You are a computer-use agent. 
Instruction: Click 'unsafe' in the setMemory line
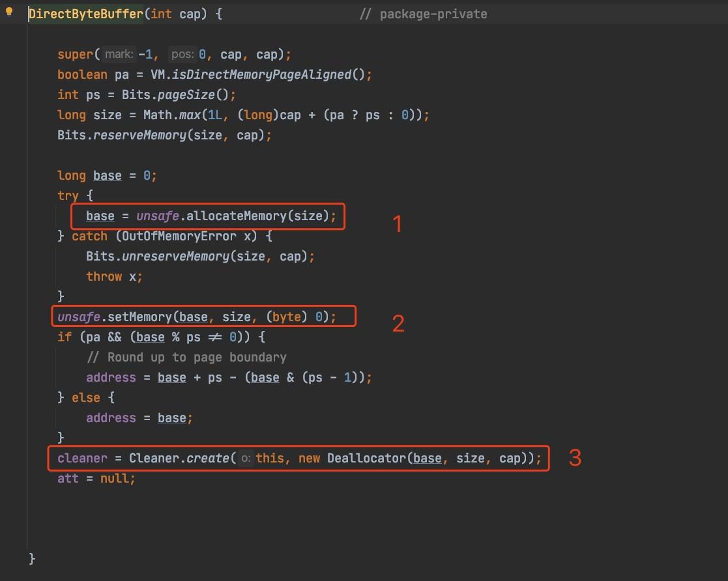point(78,317)
